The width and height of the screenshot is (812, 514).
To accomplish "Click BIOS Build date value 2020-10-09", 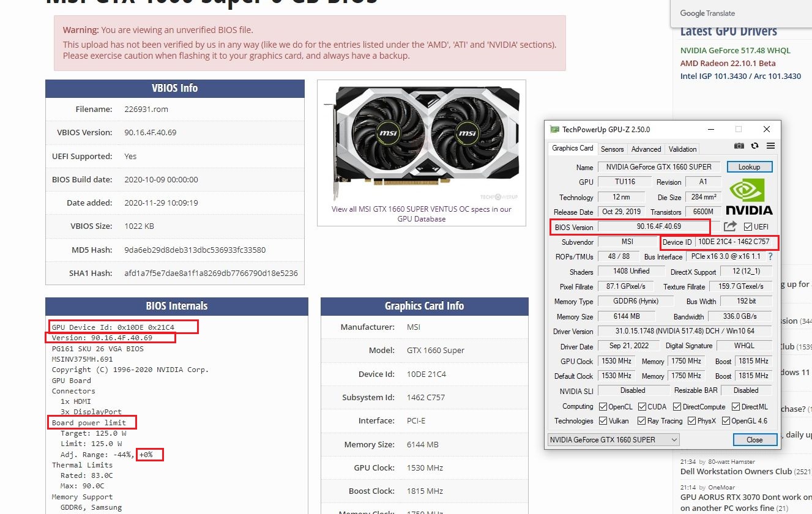I will pyautogui.click(x=161, y=179).
